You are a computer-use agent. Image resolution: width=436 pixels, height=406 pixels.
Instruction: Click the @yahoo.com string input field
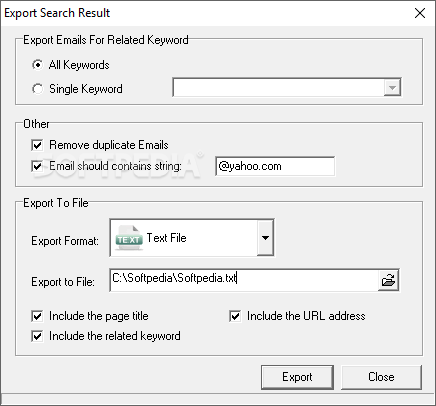[x=275, y=166]
